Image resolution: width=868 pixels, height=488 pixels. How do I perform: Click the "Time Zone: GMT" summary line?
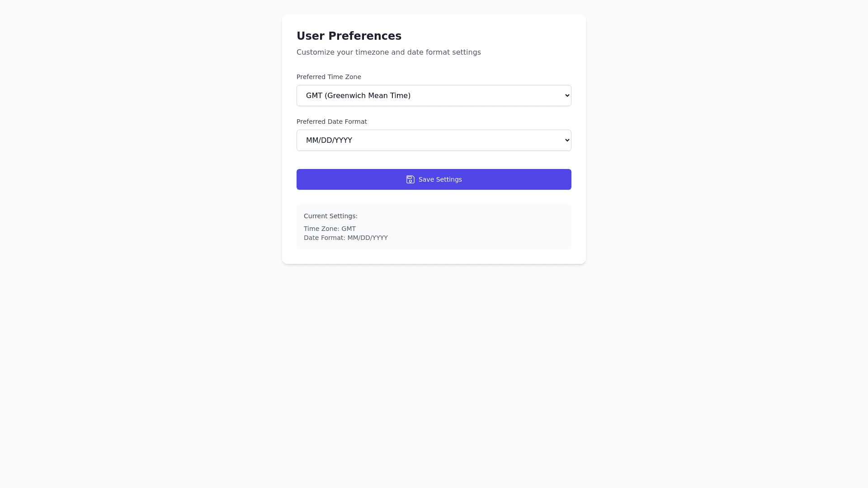[x=330, y=229]
